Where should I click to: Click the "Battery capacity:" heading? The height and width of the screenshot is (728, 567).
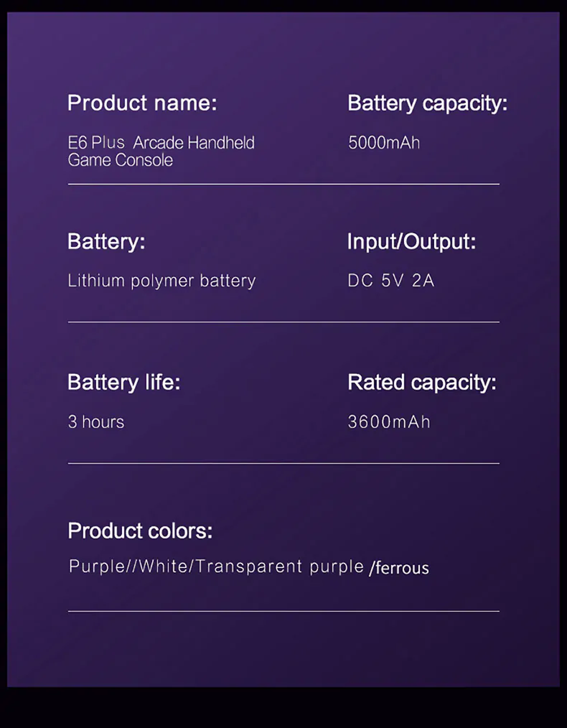coord(427,103)
